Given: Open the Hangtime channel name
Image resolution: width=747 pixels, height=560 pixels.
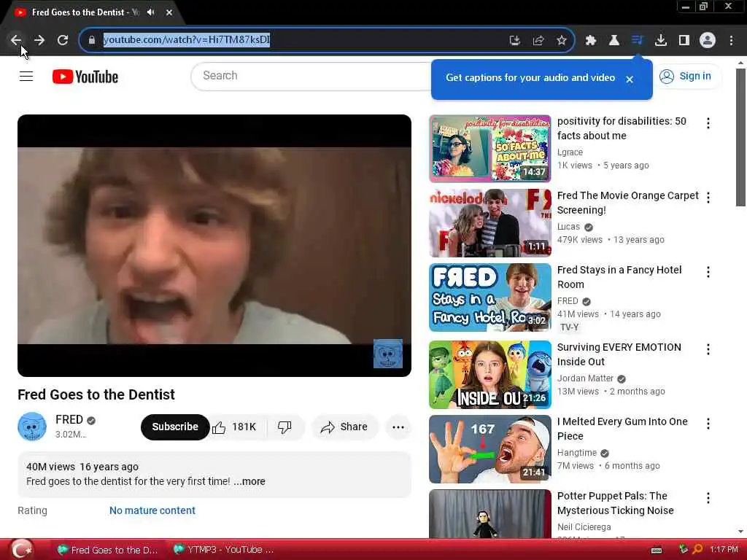Looking at the screenshot, I should [x=577, y=453].
